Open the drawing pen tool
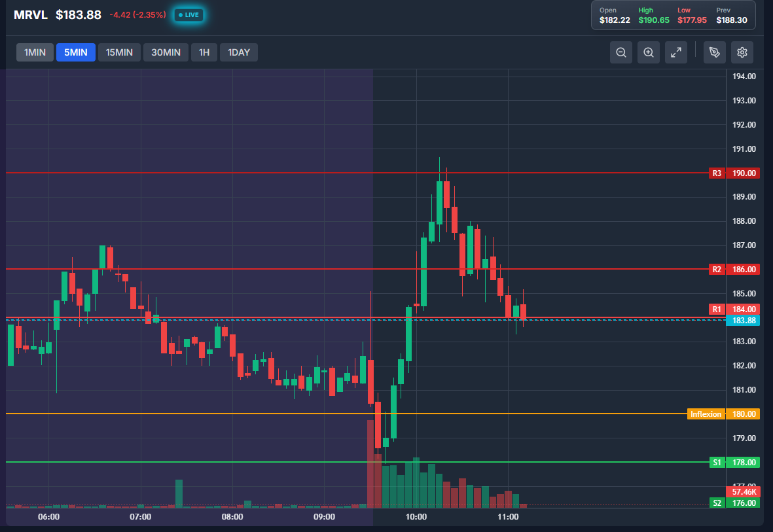The image size is (773, 532). pos(714,52)
